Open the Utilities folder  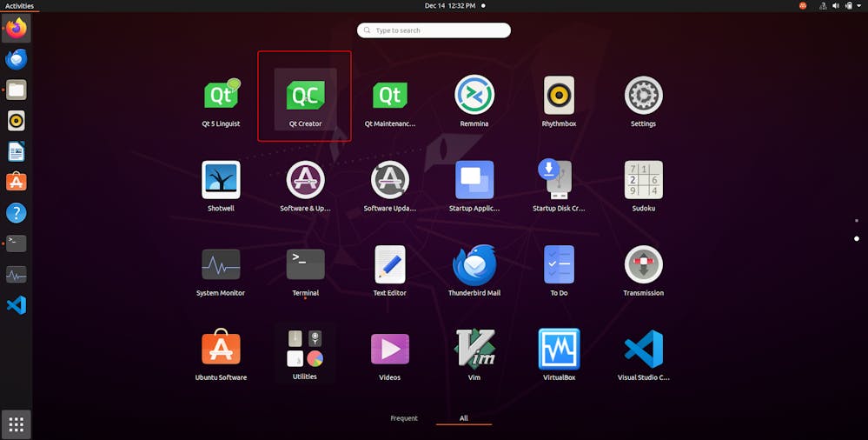tap(305, 354)
